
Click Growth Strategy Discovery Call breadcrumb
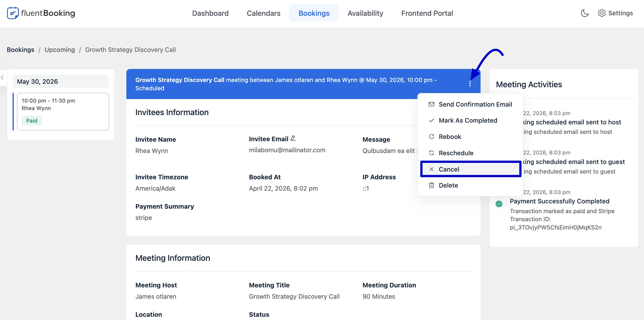point(130,50)
